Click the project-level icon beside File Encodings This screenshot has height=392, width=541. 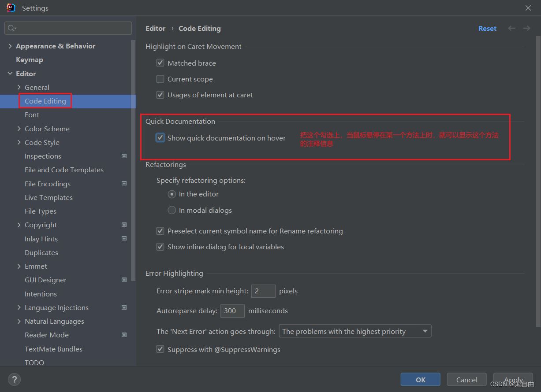click(124, 184)
